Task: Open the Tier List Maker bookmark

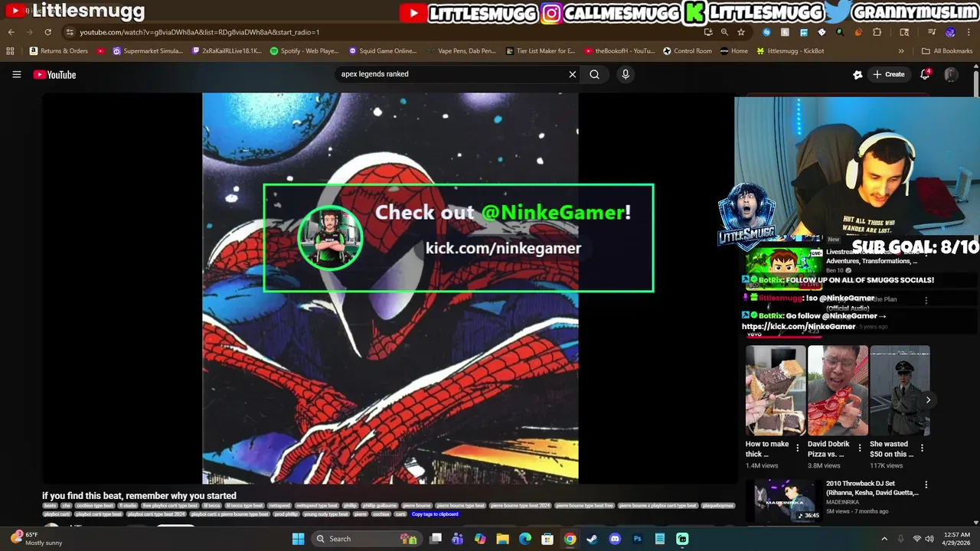Action: [541, 51]
